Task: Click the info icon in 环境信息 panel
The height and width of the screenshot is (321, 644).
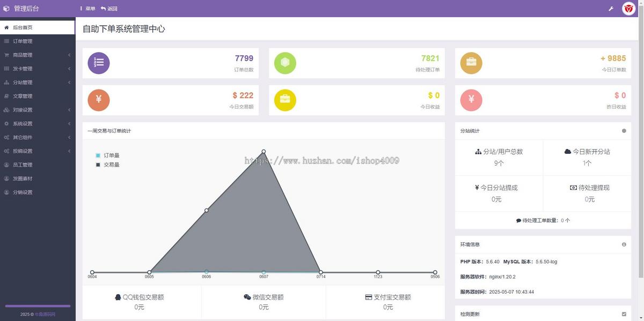Action: click(624, 244)
